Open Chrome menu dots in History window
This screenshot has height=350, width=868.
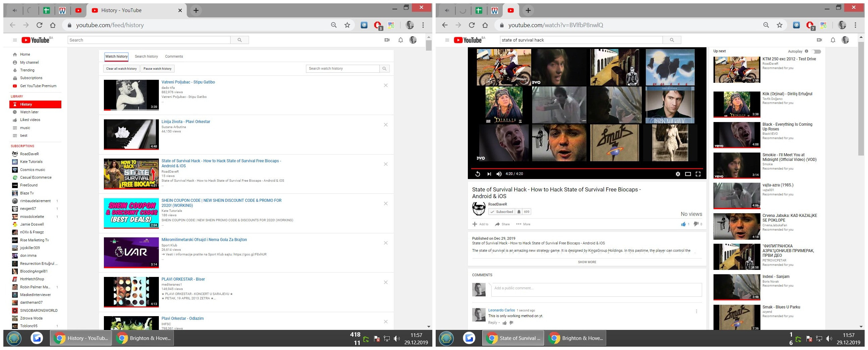pos(423,25)
